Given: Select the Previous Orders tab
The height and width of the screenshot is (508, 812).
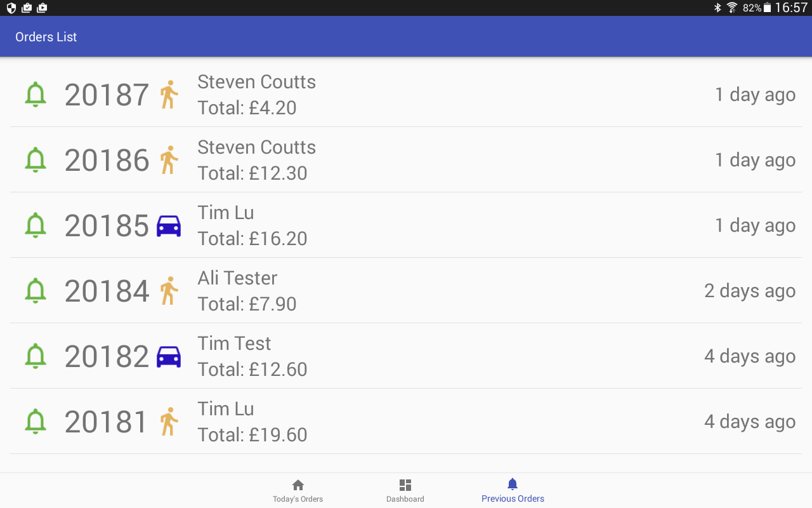Looking at the screenshot, I should (513, 491).
